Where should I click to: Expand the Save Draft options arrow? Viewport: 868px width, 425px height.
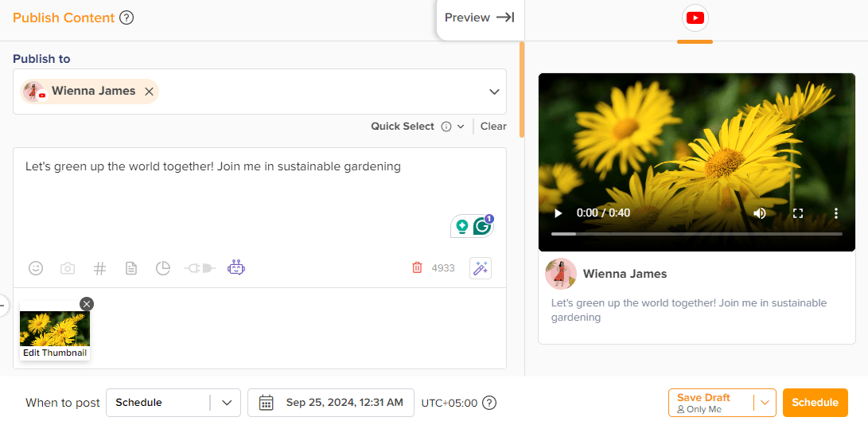point(765,403)
